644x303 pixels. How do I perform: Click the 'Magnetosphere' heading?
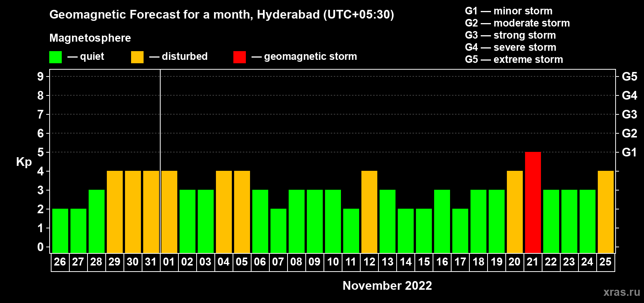[x=90, y=38]
